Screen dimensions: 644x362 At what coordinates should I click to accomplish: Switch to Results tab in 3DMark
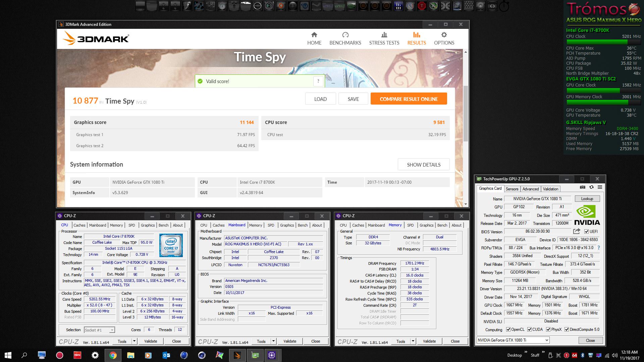point(417,38)
